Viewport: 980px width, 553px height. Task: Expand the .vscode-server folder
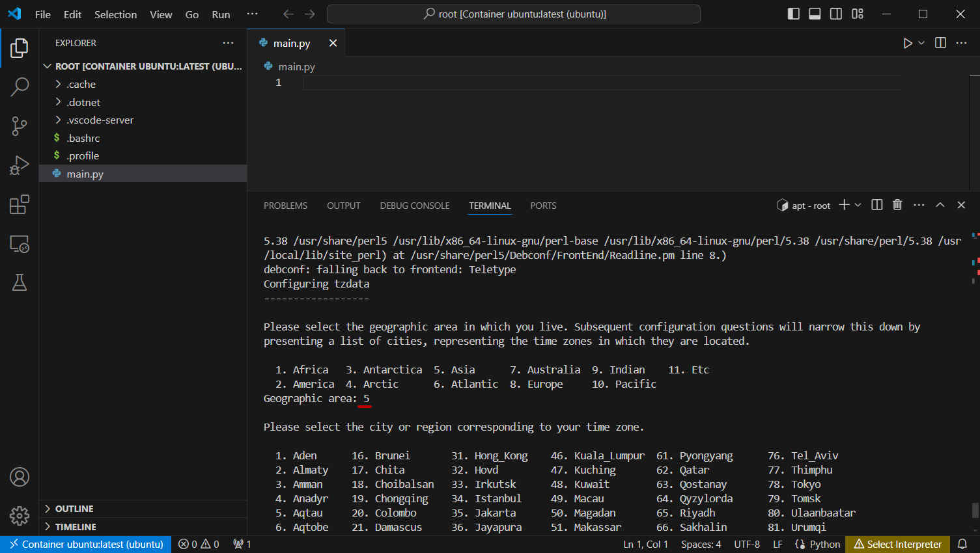click(100, 120)
